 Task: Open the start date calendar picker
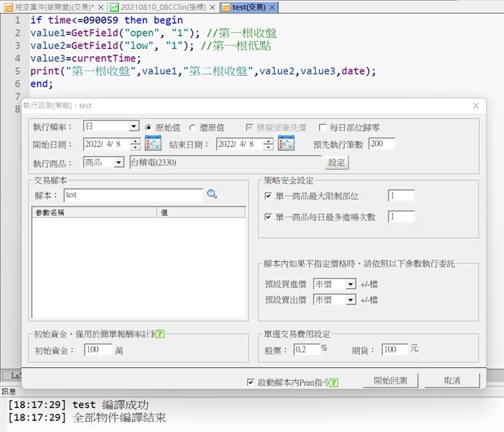tap(153, 144)
